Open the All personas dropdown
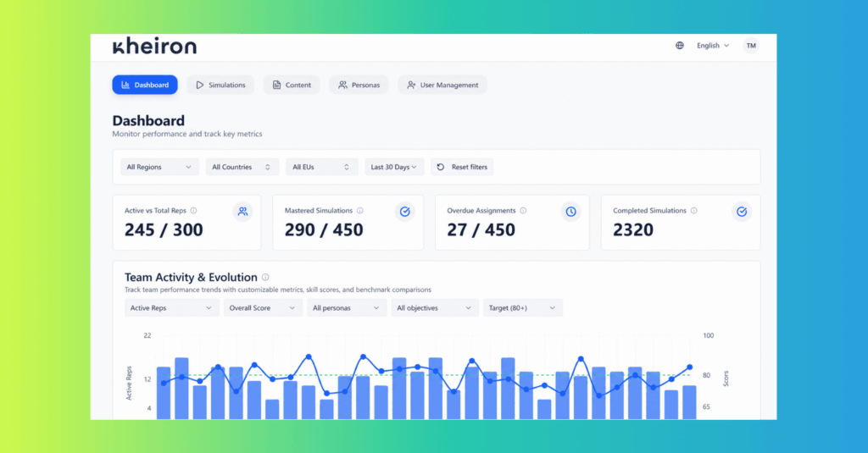Screen dimensions: 868x453 tap(346, 308)
